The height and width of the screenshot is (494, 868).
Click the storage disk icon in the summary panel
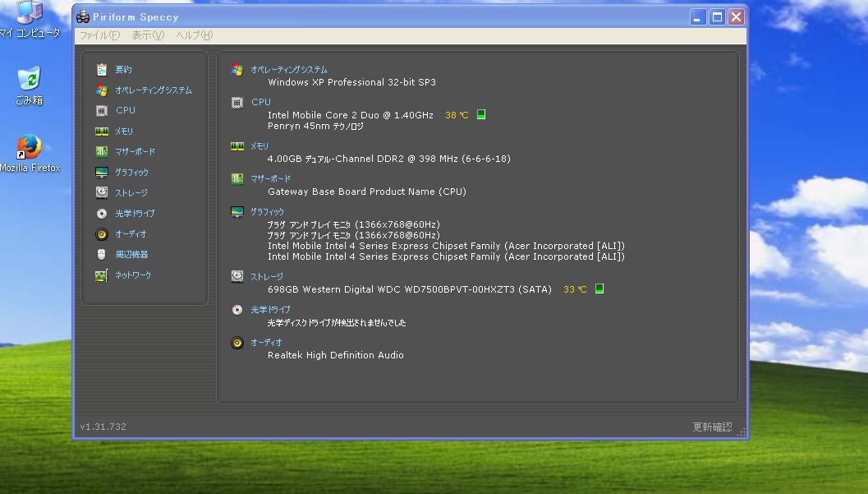point(237,276)
